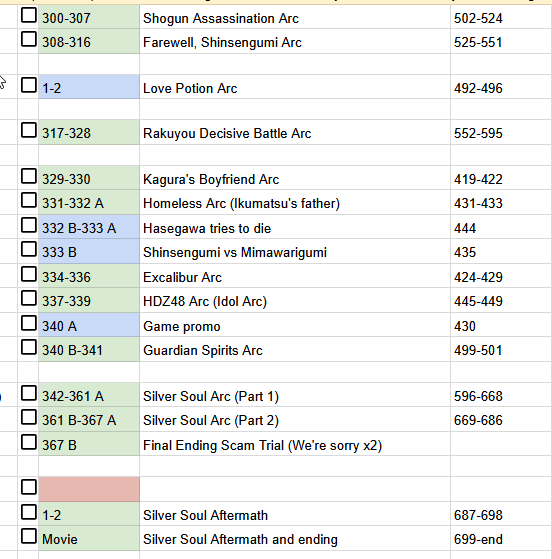
Task: Select chapter cell 444
Action: point(501,227)
